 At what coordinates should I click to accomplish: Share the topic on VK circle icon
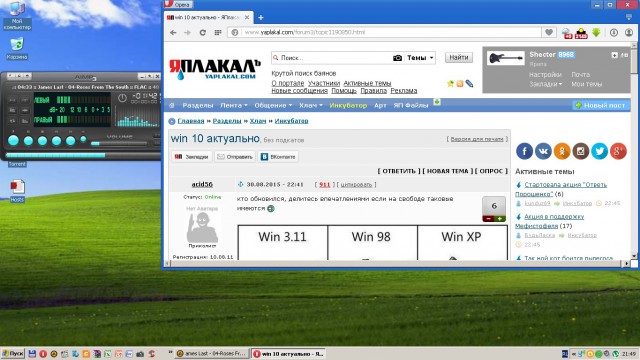[x=543, y=151]
